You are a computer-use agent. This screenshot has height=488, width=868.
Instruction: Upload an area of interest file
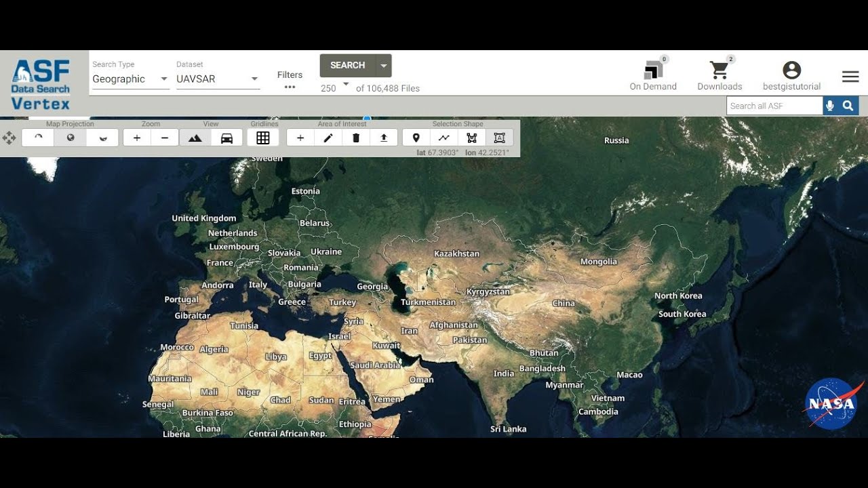click(384, 138)
